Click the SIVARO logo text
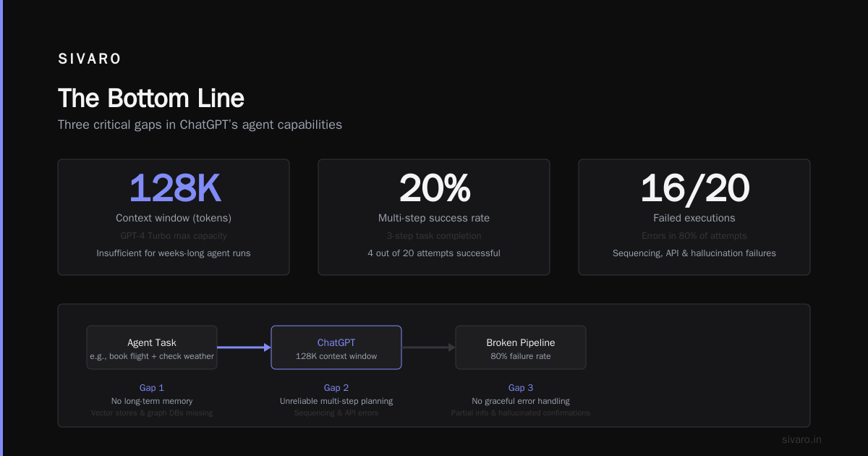 pos(90,59)
